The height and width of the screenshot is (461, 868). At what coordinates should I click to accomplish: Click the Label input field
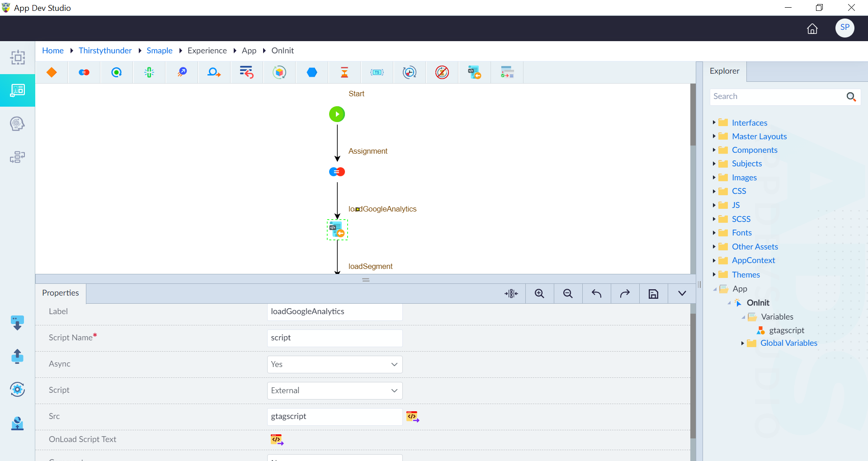[335, 312]
